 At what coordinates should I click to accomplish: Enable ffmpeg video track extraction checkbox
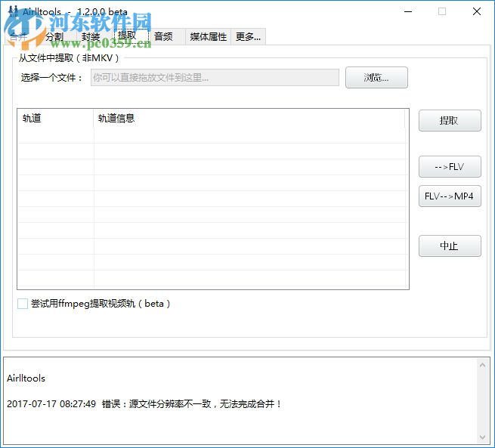point(23,304)
